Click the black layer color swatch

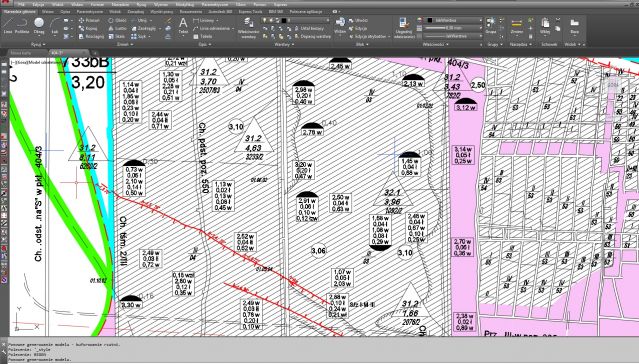pyautogui.click(x=284, y=20)
